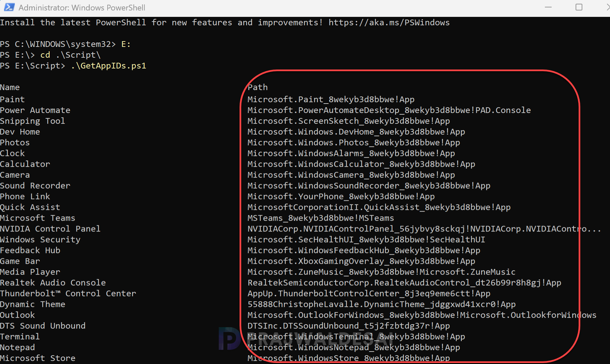This screenshot has width=610, height=364.
Task: Select the Paint name entry
Action: [12, 100]
